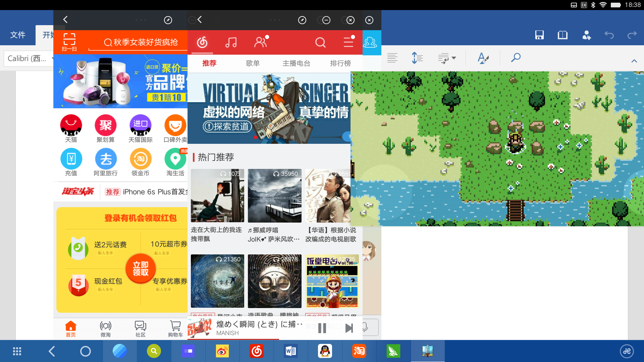
Task: Open the playlist with 21350 plays
Action: [217, 281]
